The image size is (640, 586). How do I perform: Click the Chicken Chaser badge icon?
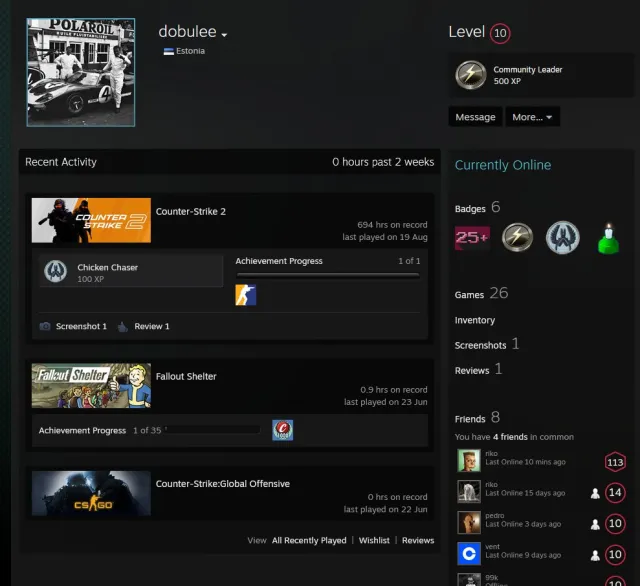[x=56, y=271]
